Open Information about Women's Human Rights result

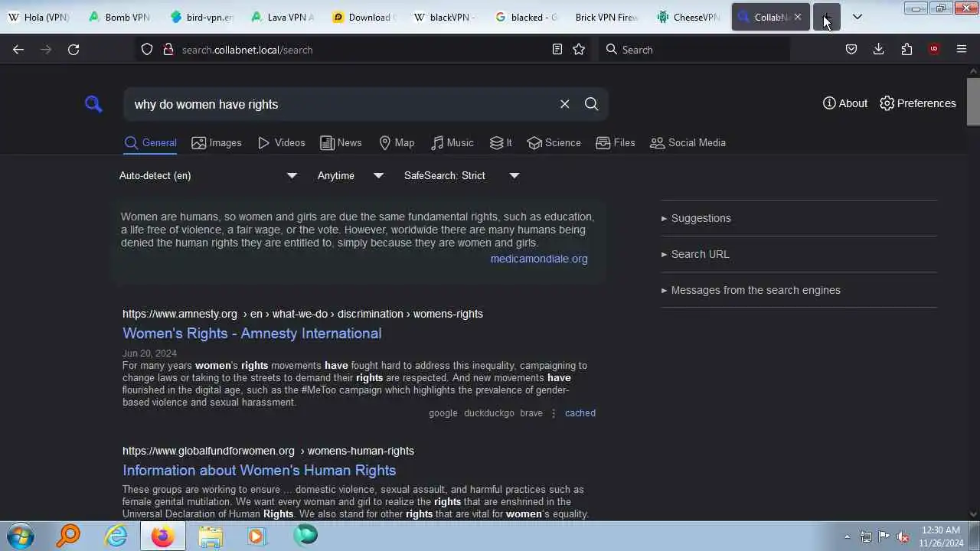(259, 470)
